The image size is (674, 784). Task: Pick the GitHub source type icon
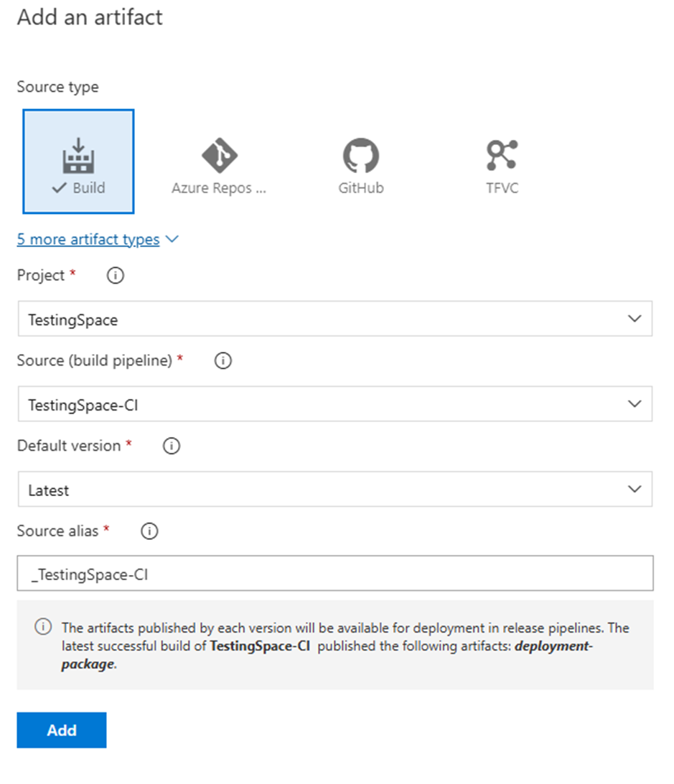pos(360,154)
